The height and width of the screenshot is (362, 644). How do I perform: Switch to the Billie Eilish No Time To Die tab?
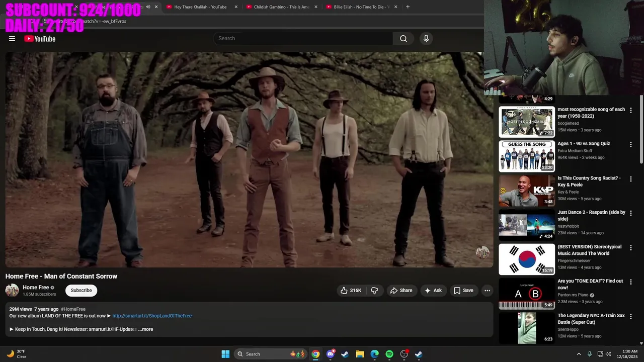coord(361,7)
